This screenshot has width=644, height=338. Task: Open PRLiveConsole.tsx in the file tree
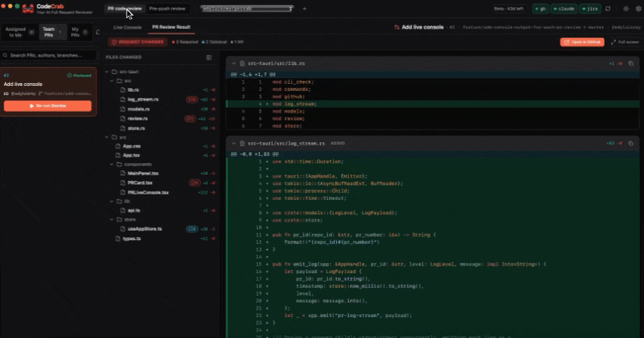(148, 193)
